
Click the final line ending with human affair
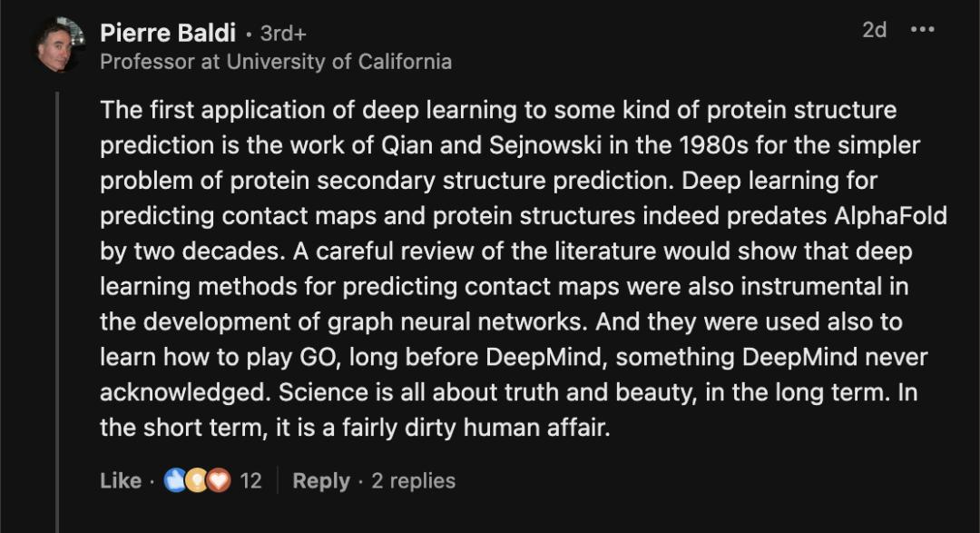pos(355,428)
